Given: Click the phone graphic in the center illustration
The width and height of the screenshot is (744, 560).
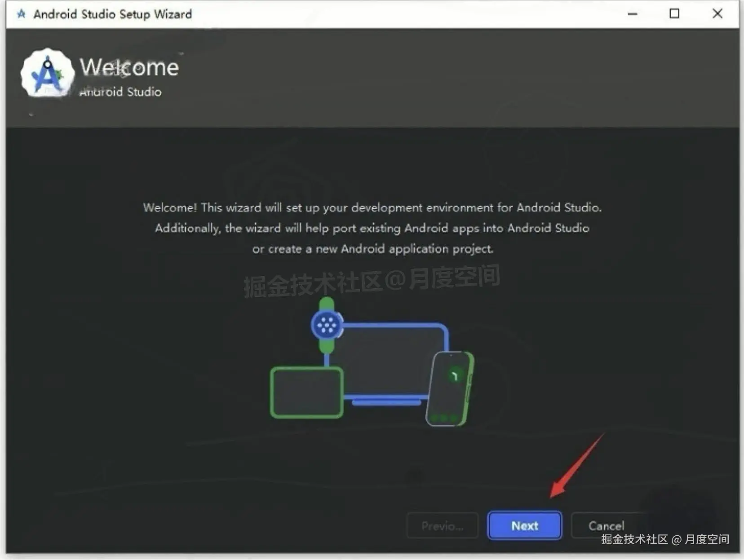Looking at the screenshot, I should [451, 388].
